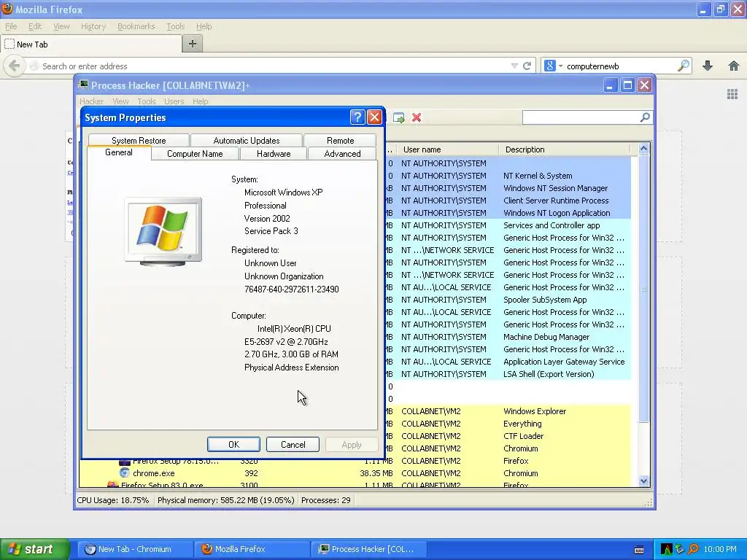Viewport: 747px width, 560px height.
Task: Open the Firefox View menu
Action: click(x=61, y=26)
